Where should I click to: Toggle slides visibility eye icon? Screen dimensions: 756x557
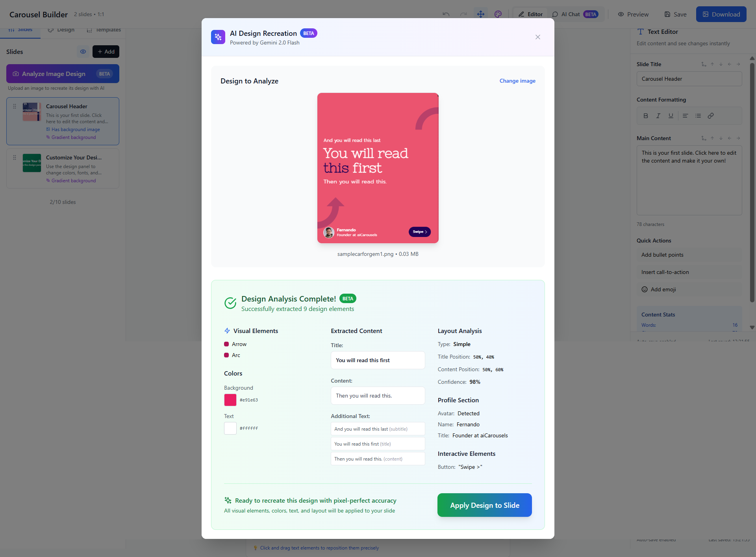[x=83, y=52]
